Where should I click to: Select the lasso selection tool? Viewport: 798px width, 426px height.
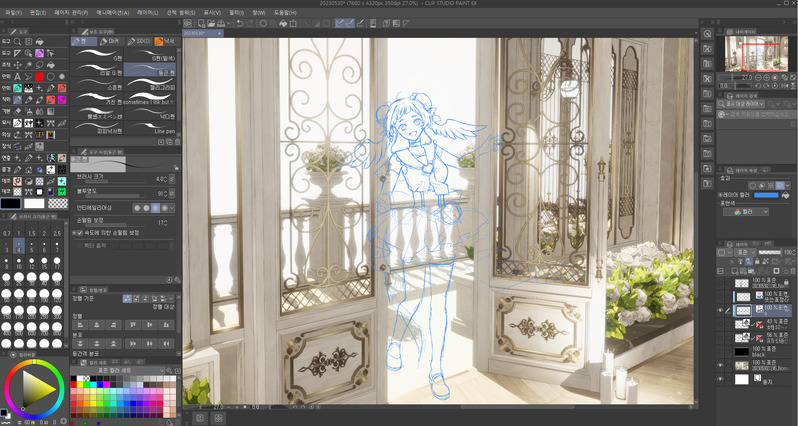tap(39, 65)
